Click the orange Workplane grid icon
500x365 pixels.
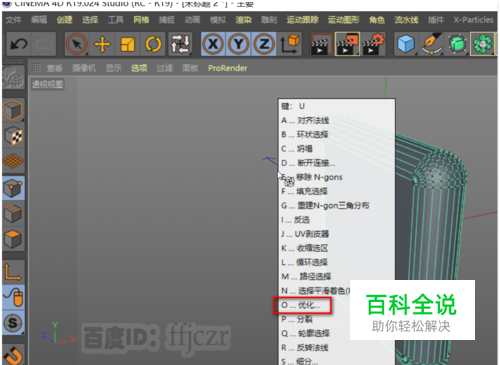[x=13, y=161]
